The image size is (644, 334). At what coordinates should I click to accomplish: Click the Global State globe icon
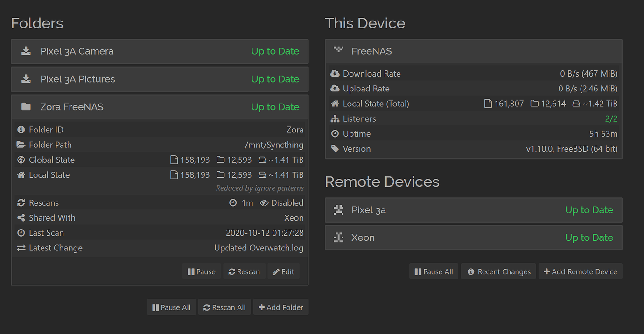coord(21,160)
